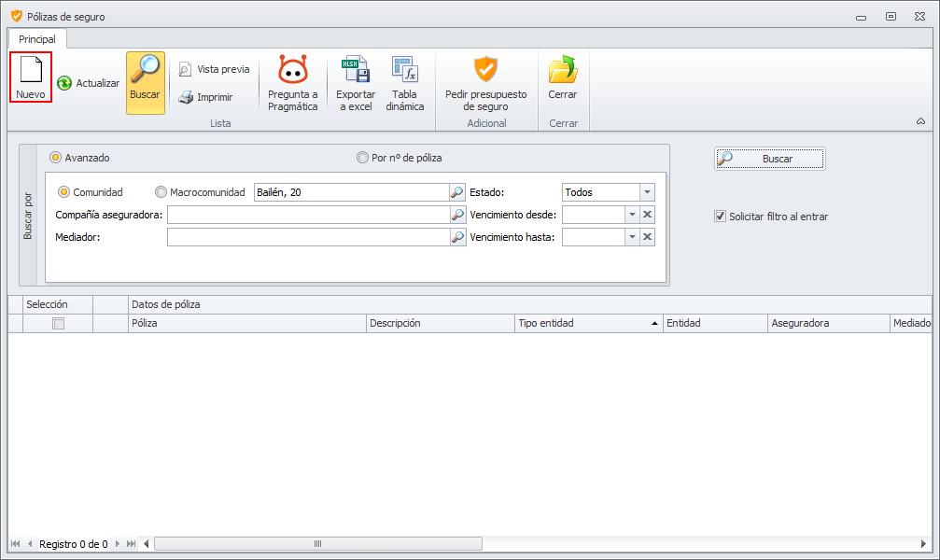Sort by the Entidad column header
The width and height of the screenshot is (940, 560).
[715, 323]
